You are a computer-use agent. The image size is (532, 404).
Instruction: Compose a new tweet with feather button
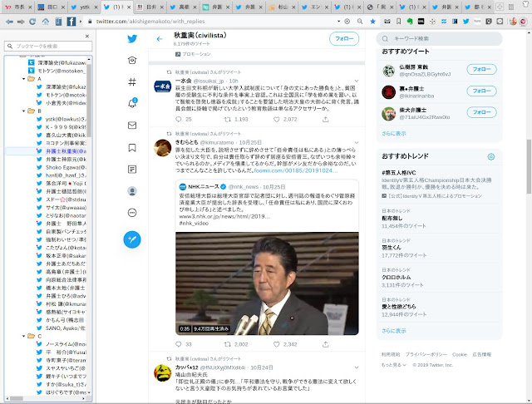point(132,239)
